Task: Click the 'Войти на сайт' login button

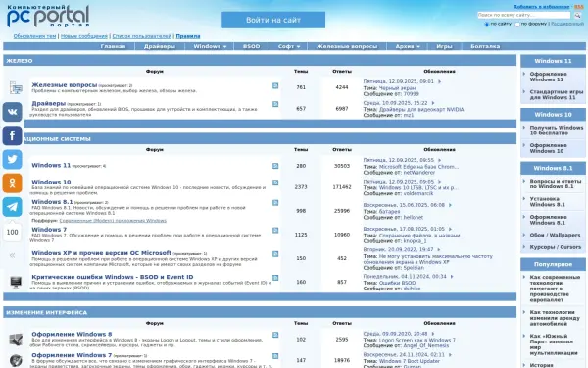Action: point(273,20)
